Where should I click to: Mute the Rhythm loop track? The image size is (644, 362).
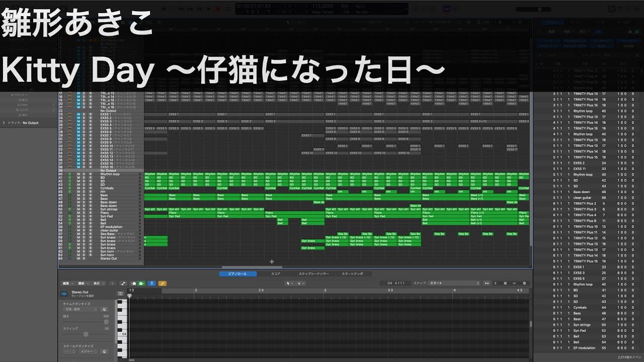[x=78, y=174]
